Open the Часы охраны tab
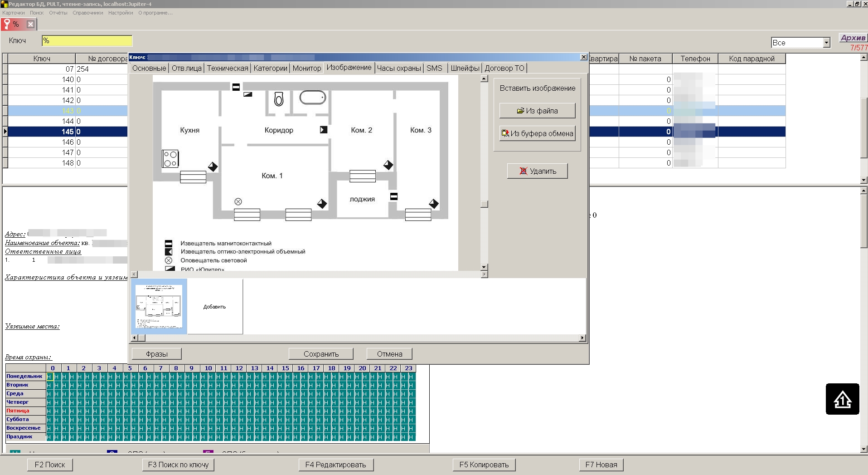This screenshot has height=475, width=868. (399, 68)
